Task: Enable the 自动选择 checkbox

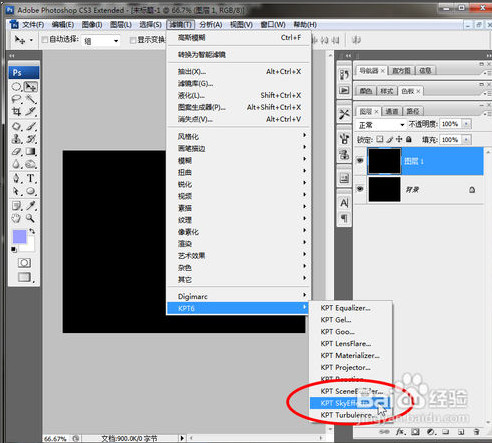Action: tap(45, 40)
